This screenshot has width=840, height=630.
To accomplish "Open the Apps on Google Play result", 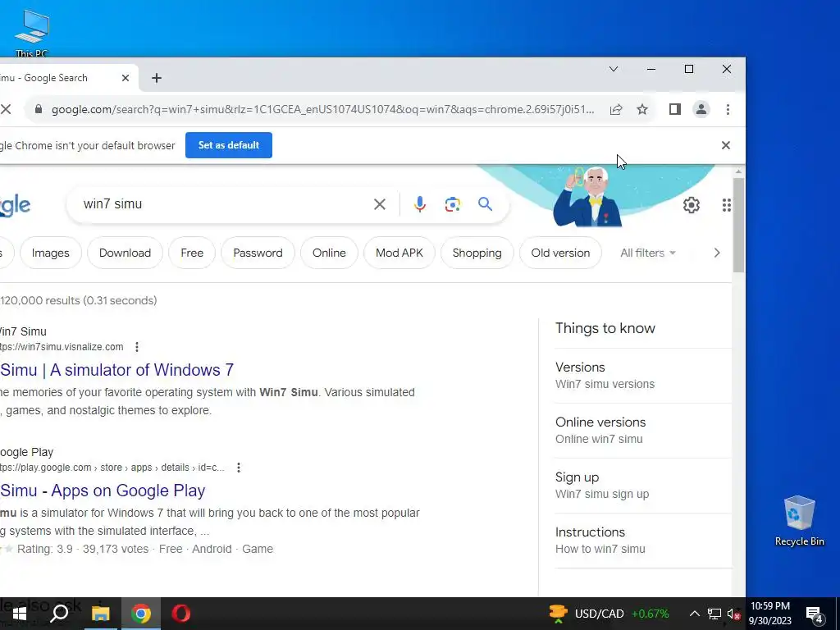I will click(103, 491).
